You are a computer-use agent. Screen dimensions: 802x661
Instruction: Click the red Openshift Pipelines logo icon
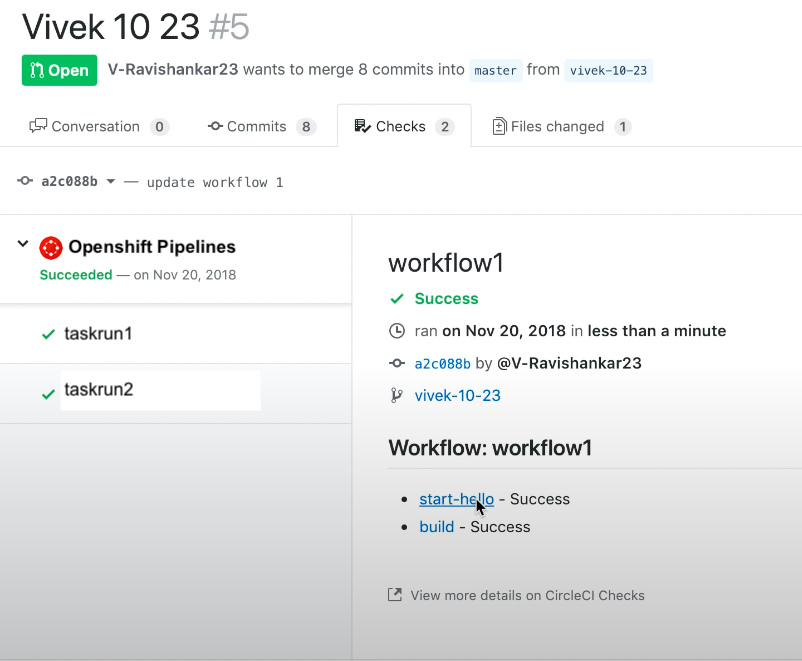coord(51,247)
